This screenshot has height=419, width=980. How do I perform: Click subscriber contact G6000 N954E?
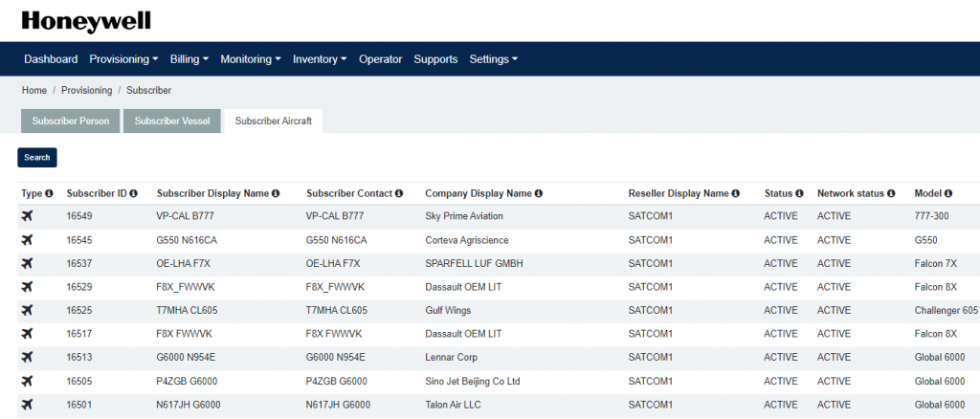click(336, 357)
